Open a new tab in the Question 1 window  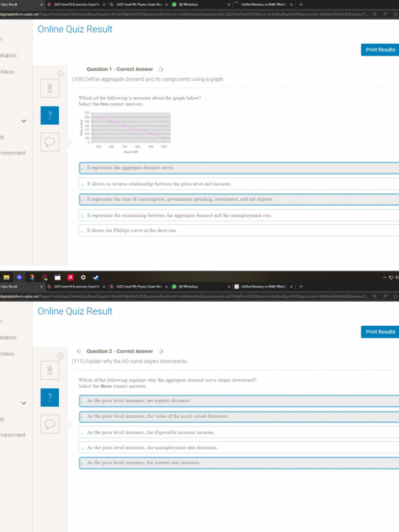click(x=301, y=4)
